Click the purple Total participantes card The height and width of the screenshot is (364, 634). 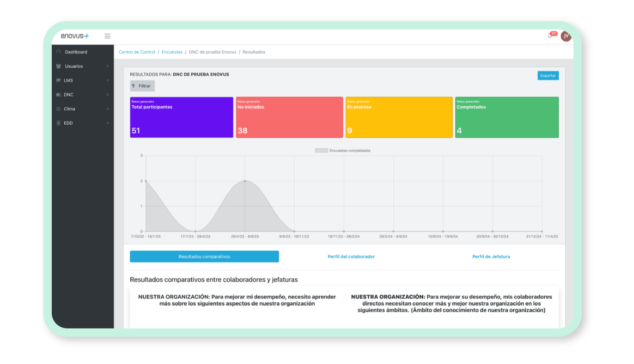pyautogui.click(x=181, y=117)
